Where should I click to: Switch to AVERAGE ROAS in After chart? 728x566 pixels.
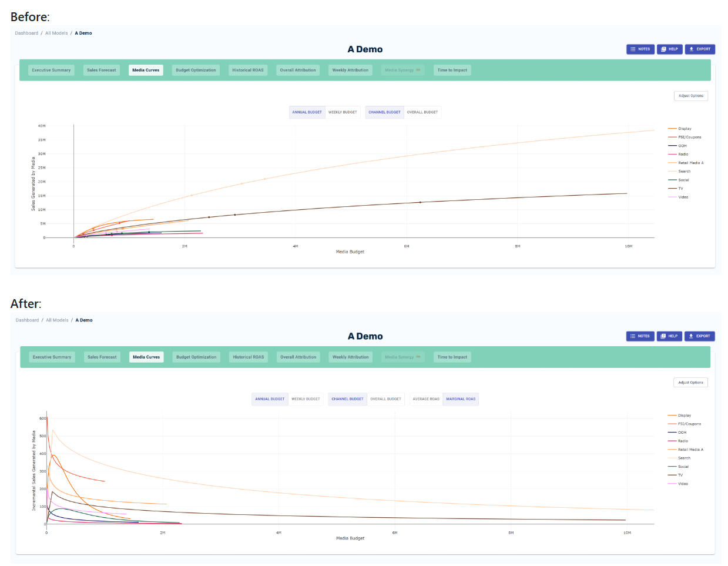coord(426,399)
